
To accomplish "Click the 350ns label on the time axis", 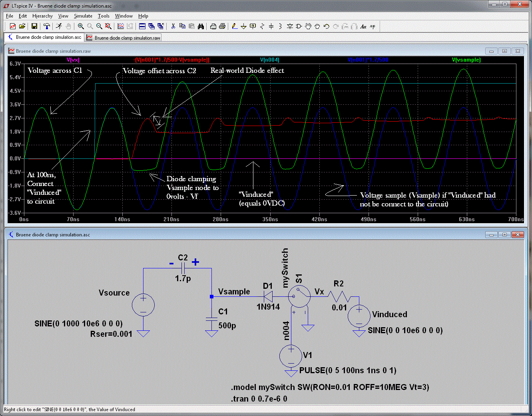I will click(270, 219).
